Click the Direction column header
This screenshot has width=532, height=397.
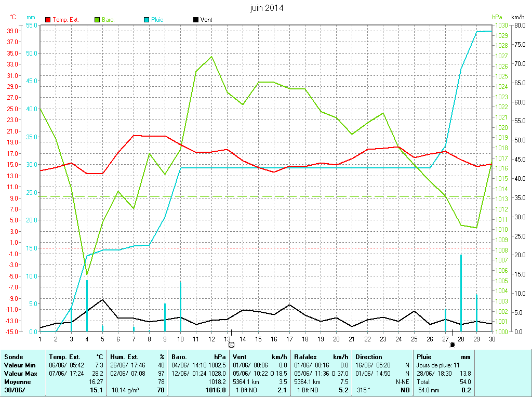[x=368, y=357]
